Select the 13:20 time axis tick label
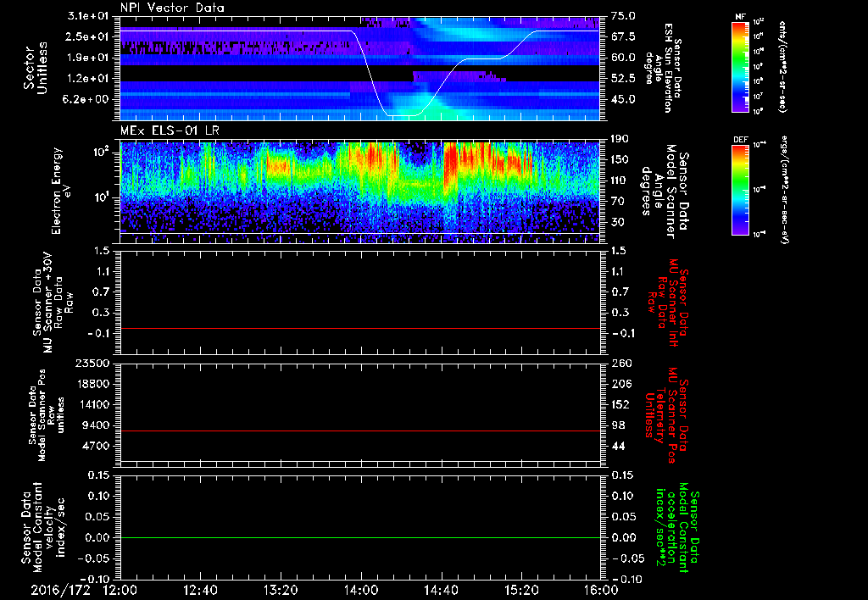 click(x=281, y=590)
